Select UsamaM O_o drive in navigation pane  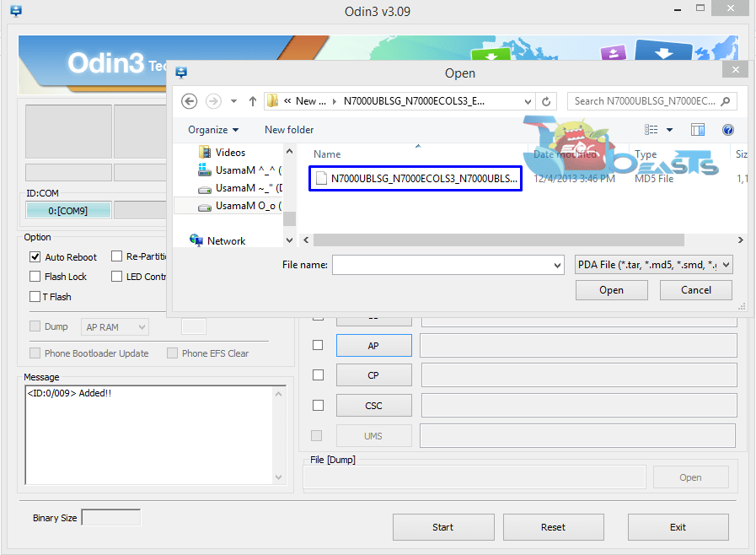tap(239, 206)
